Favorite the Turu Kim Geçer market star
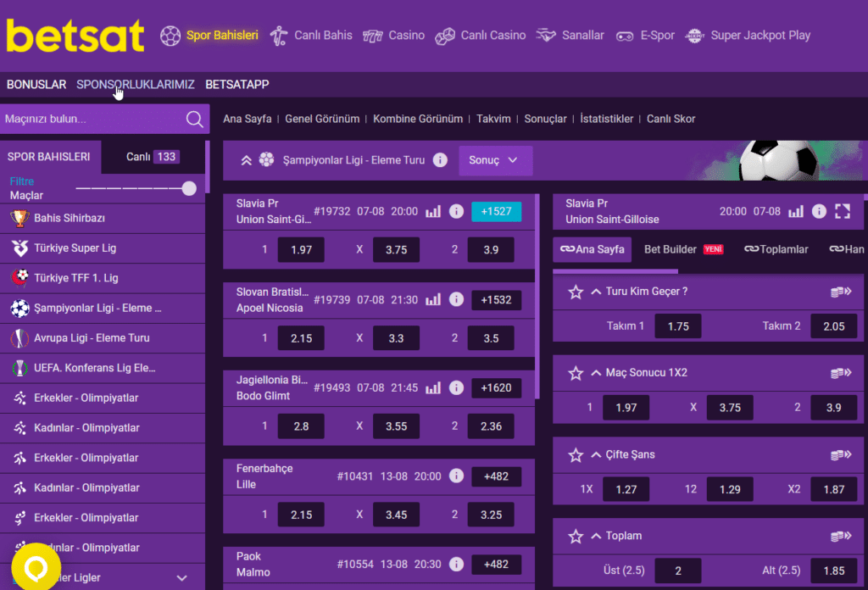Screen dimensions: 868x590 click(x=576, y=292)
